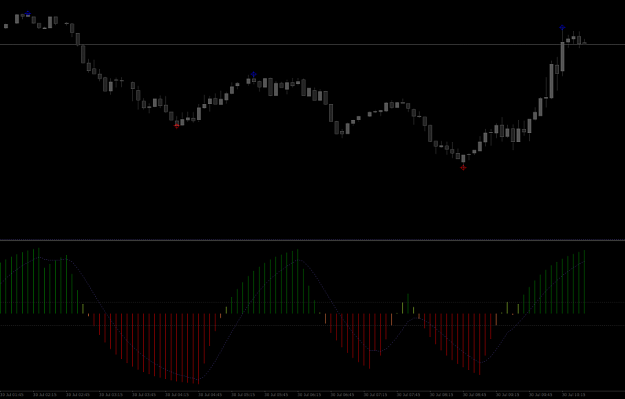Image resolution: width=625 pixels, height=399 pixels.
Task: Click the tall bullish candle beneath the rightmost blue marker
Action: 562,57
